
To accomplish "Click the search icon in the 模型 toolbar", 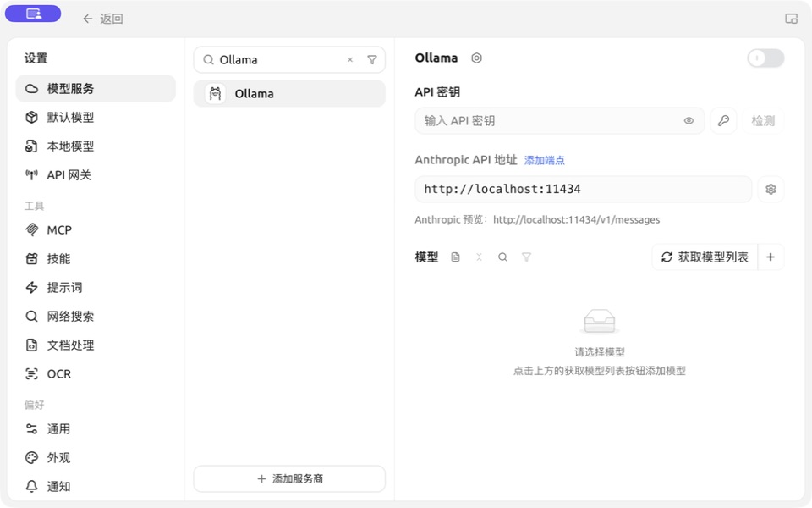I will (x=502, y=257).
